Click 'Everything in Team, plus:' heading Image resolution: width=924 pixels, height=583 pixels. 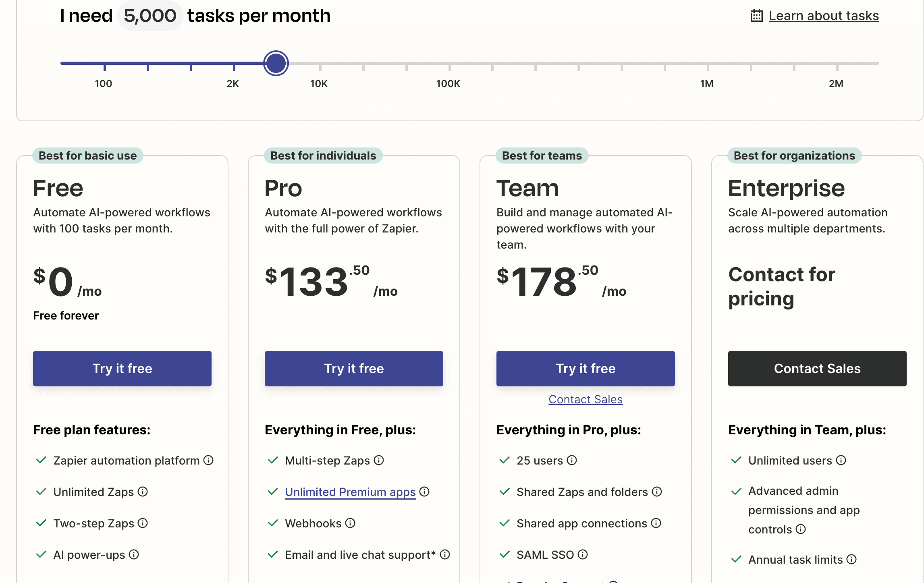(807, 430)
